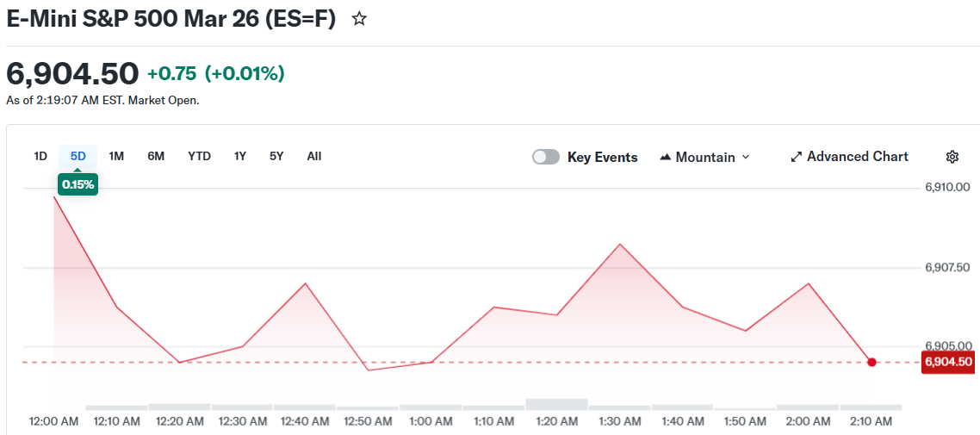Click the 6,907.50 axis label

(x=947, y=267)
